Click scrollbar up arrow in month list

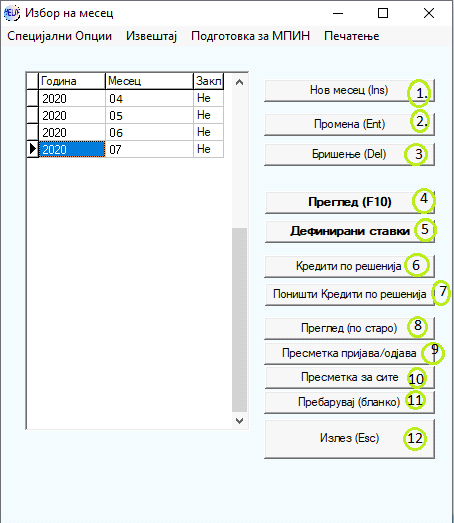(x=239, y=82)
